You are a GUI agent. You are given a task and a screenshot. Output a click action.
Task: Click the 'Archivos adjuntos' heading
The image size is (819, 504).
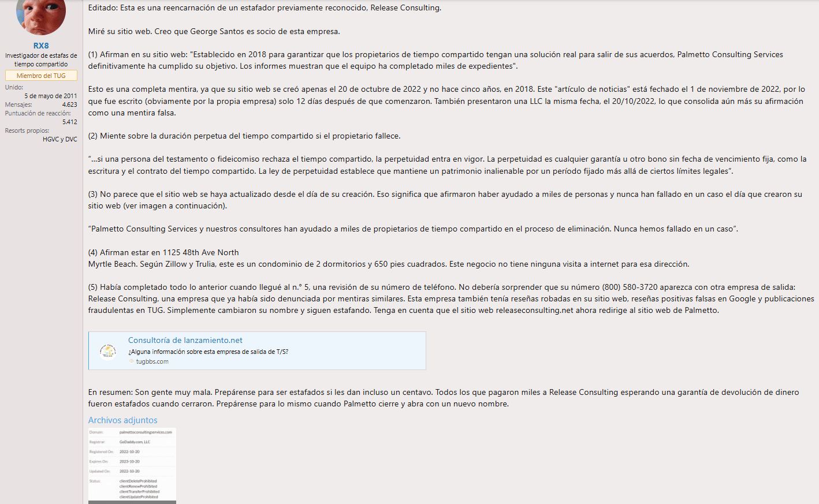pos(122,420)
